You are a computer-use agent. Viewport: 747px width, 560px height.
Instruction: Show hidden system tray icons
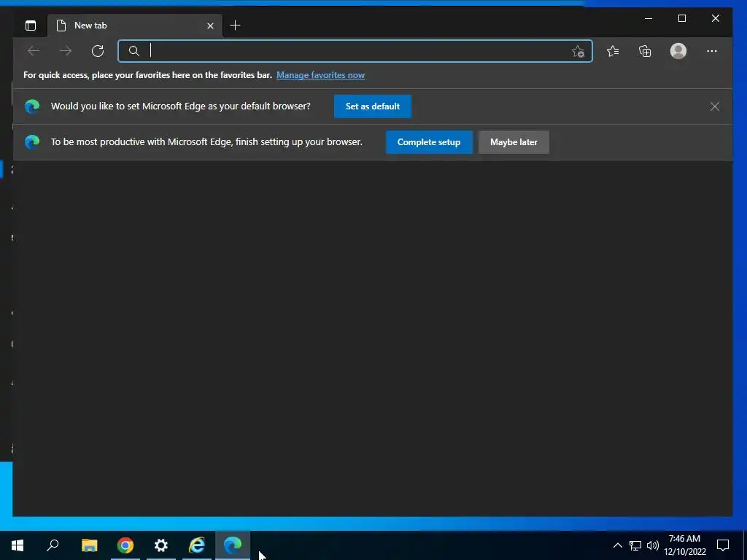[617, 545]
